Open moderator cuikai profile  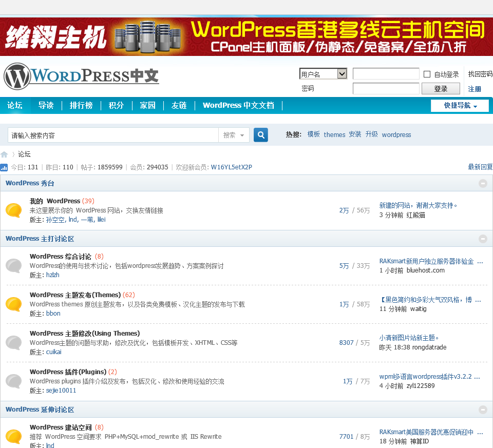point(54,352)
